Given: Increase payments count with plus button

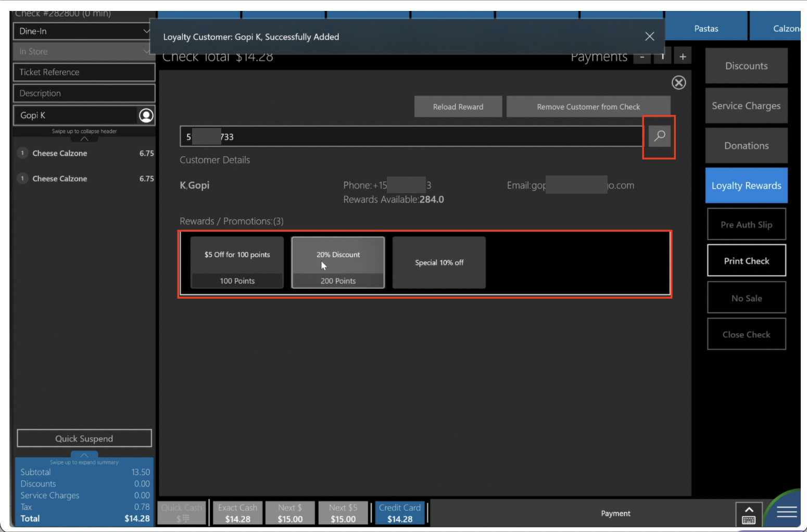Looking at the screenshot, I should [682, 57].
